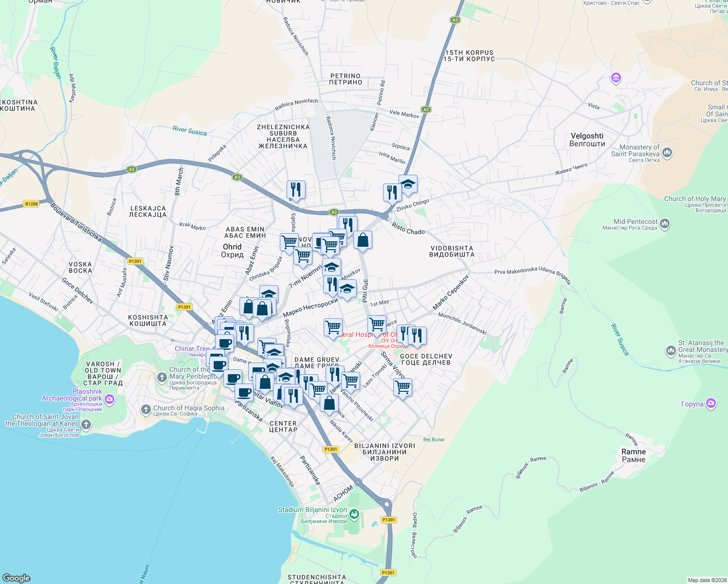Select the purple marker above Velgoshti
This screenshot has height=584, width=728.
tap(615, 77)
